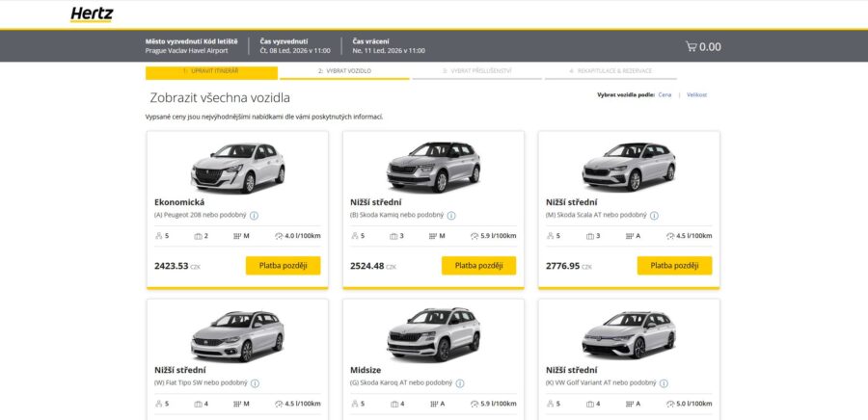This screenshot has height=420, width=868.
Task: Select step 4 Rekapitulace & rezervace
Action: point(610,72)
